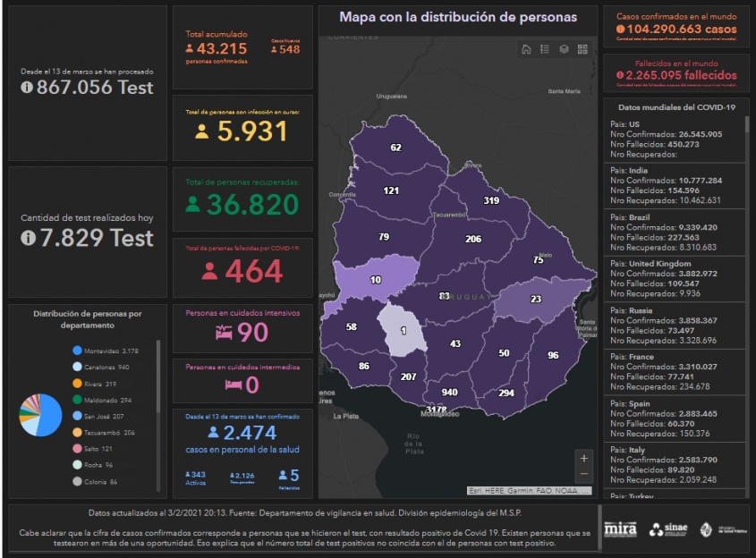Image resolution: width=756 pixels, height=558 pixels.
Task: Click the sinae logo
Action: click(667, 529)
